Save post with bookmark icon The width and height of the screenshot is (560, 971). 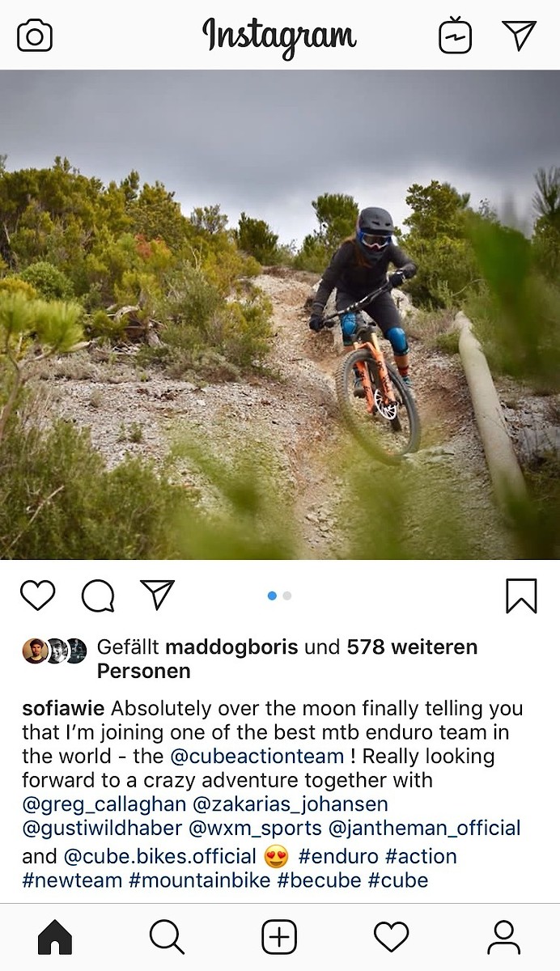pyautogui.click(x=521, y=596)
